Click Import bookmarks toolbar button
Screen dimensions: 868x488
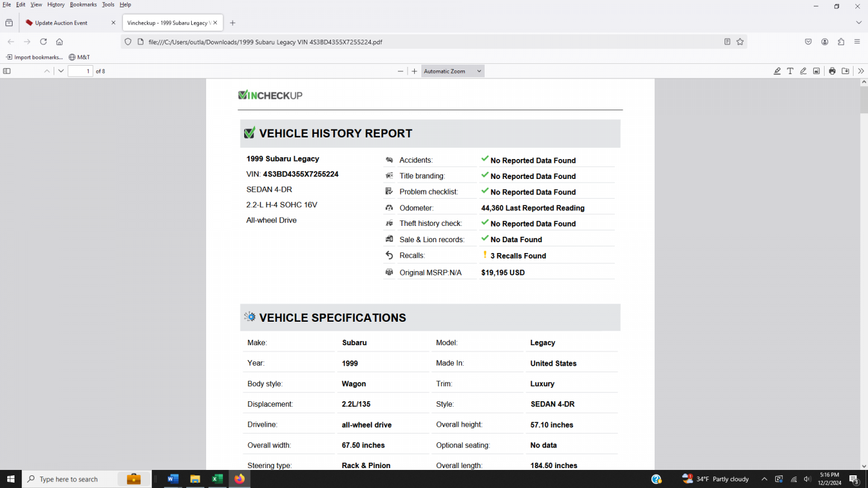pyautogui.click(x=34, y=57)
